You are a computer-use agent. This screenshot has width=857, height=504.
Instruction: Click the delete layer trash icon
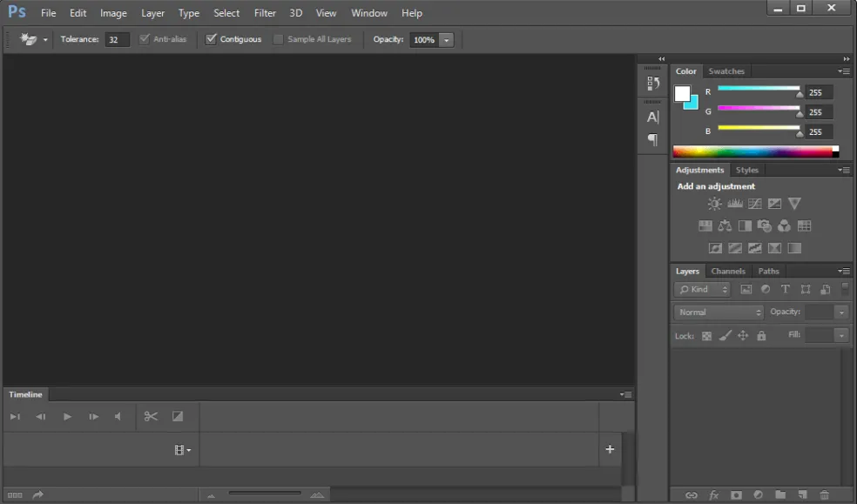(x=824, y=494)
